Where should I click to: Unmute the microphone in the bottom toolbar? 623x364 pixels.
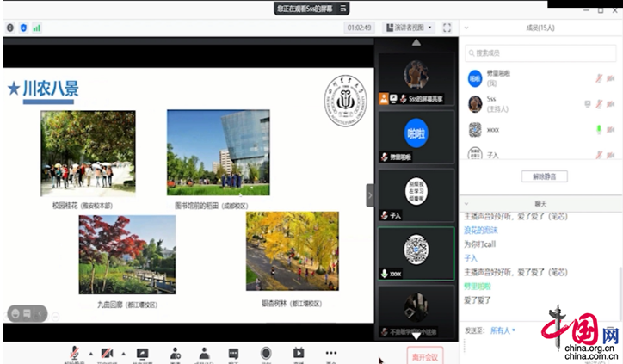(x=75, y=353)
